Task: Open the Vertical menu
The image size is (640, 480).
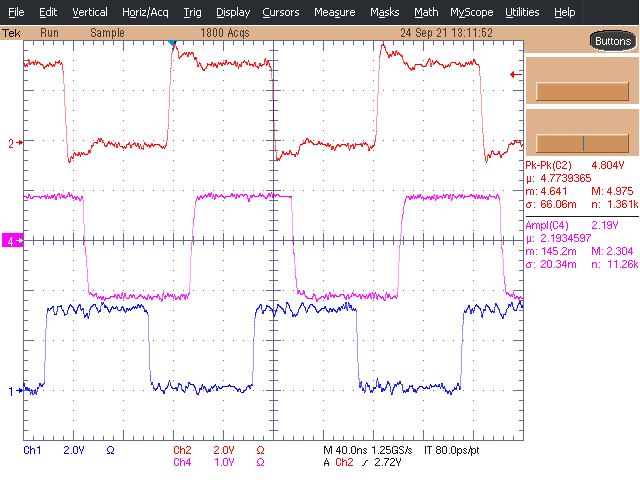Action: (90, 12)
